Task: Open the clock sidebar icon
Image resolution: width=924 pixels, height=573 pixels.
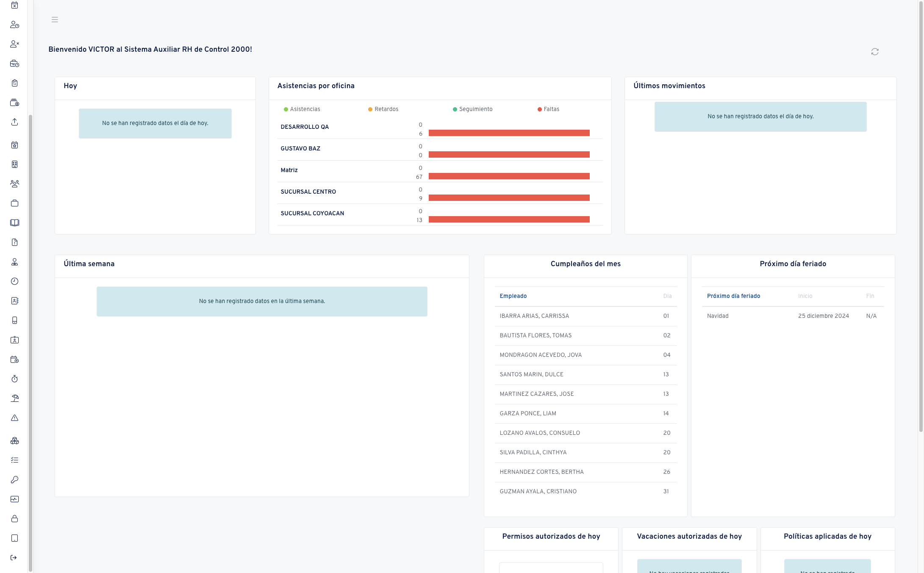Action: pos(14,281)
